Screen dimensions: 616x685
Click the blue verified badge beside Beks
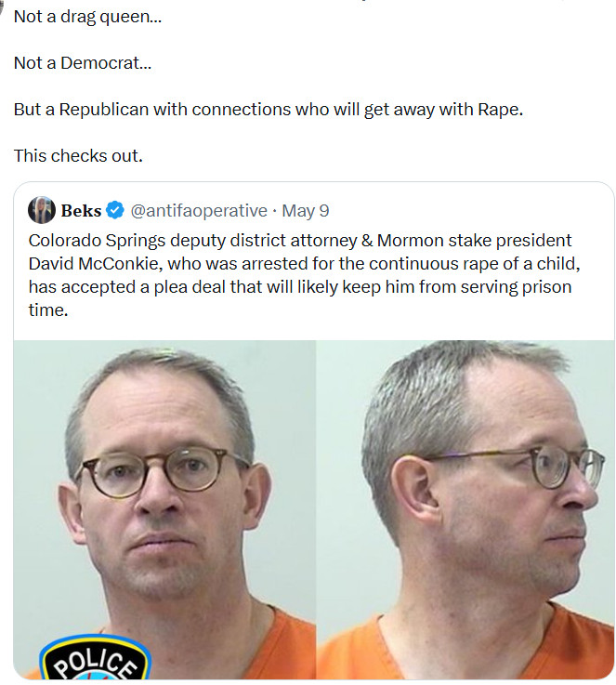[115, 210]
